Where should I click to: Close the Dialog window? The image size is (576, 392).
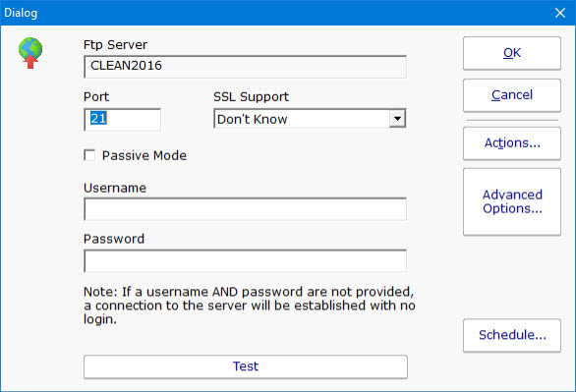tap(560, 13)
